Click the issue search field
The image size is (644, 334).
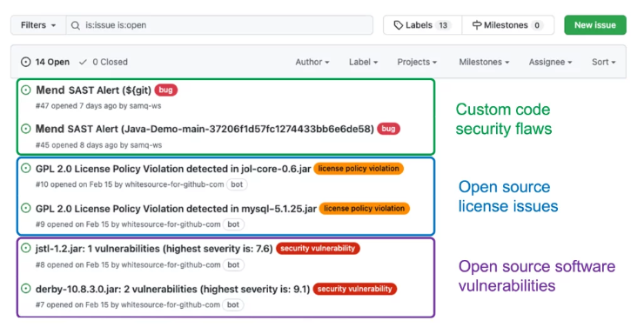click(219, 25)
